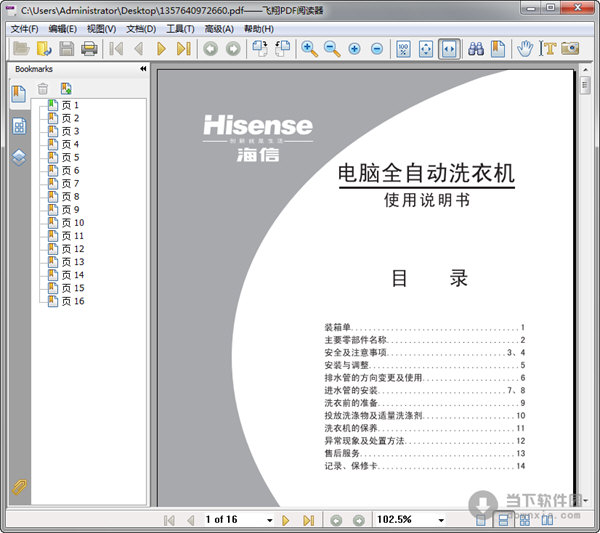Go to last page in bottom bar
Viewport: 600px width, 533px height.
point(308,520)
